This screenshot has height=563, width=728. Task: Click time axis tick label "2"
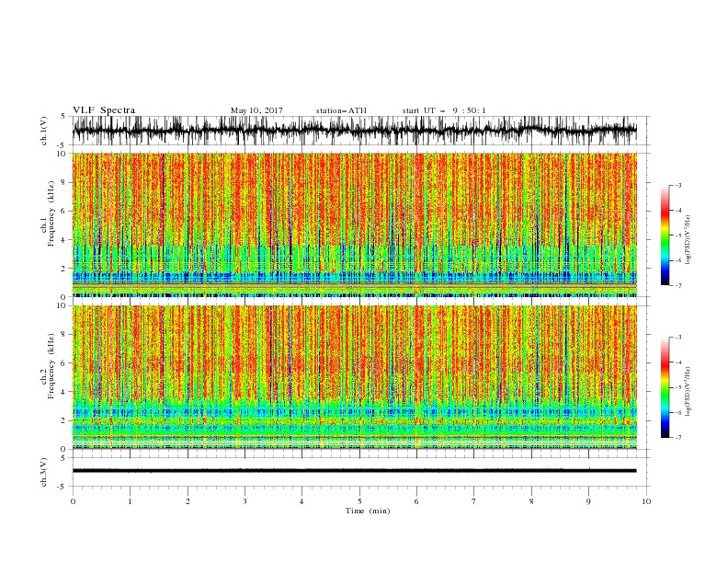click(x=188, y=501)
